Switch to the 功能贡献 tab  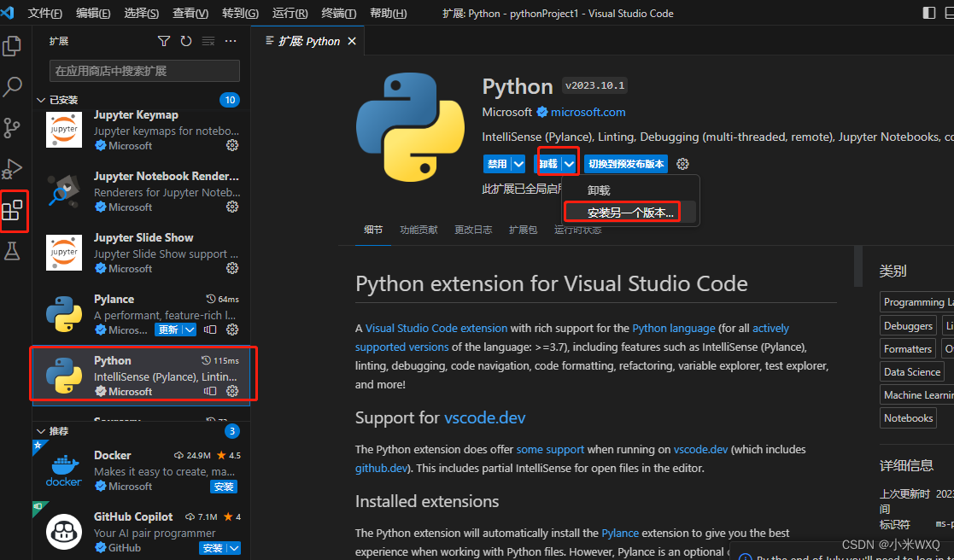coord(418,230)
